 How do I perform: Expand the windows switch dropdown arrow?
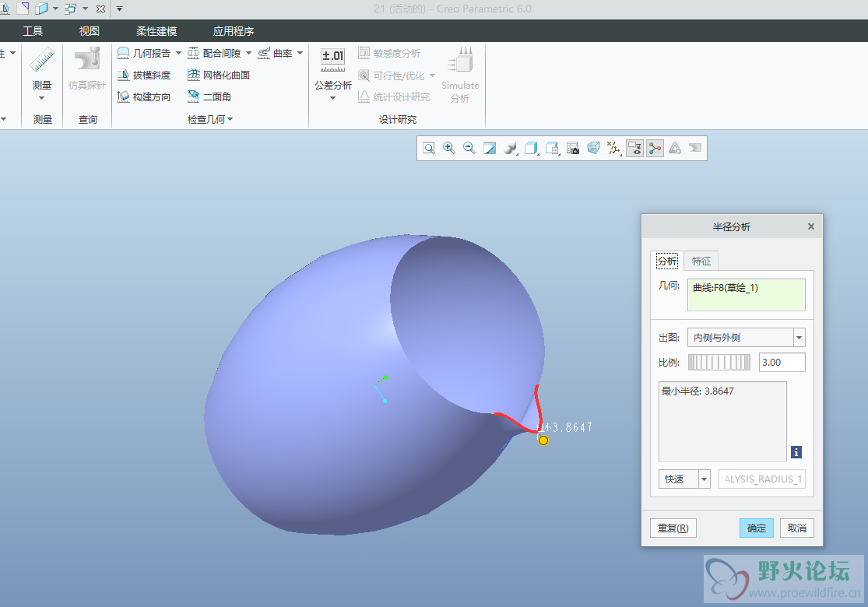(x=86, y=9)
